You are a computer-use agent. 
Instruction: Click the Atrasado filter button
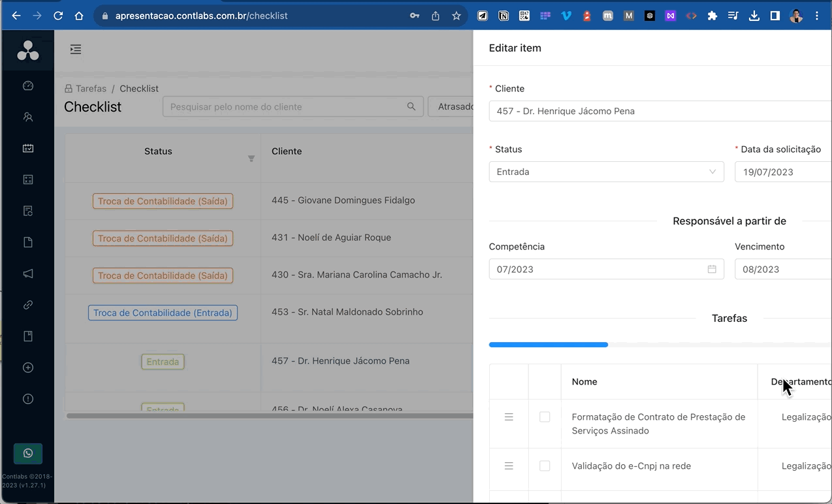tap(453, 106)
